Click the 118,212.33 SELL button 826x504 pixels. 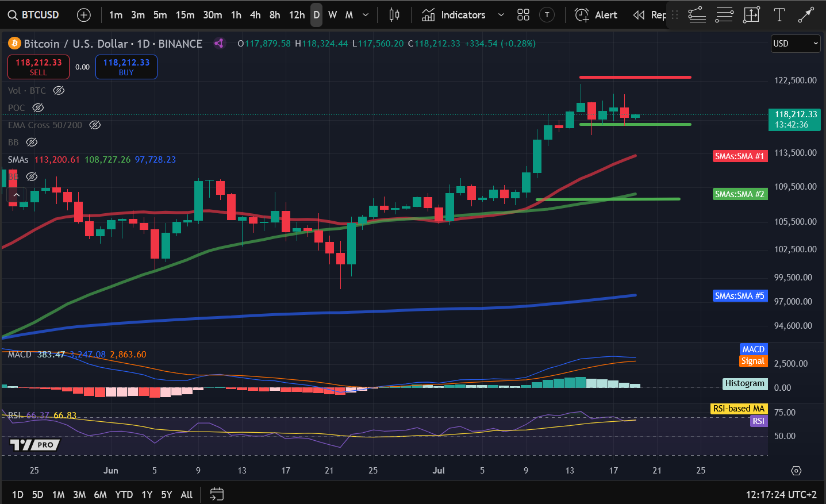[39, 67]
